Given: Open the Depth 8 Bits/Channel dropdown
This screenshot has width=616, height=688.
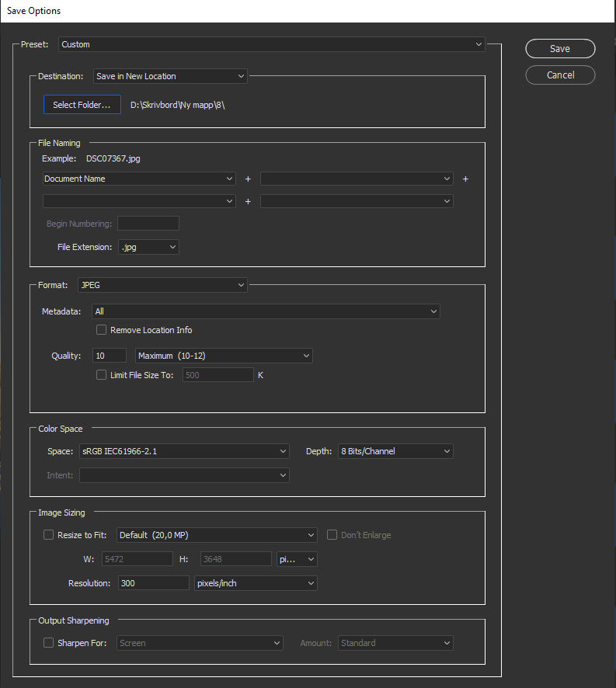Looking at the screenshot, I should (x=395, y=451).
